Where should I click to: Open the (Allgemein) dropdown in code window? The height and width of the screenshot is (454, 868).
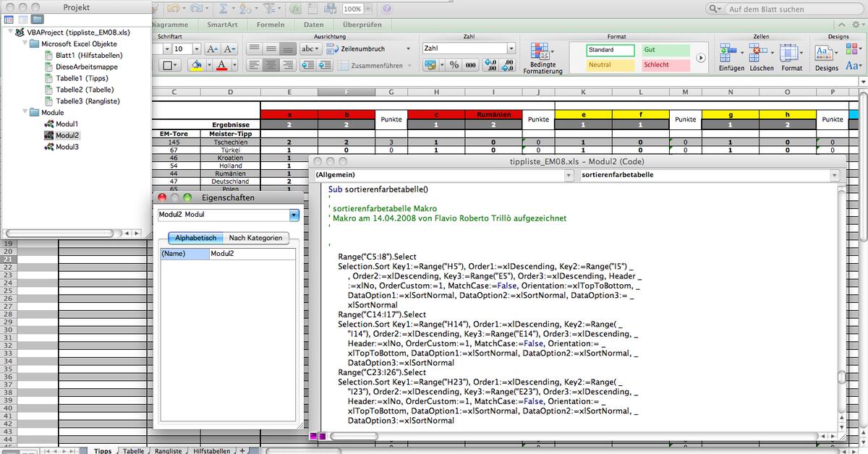point(569,174)
